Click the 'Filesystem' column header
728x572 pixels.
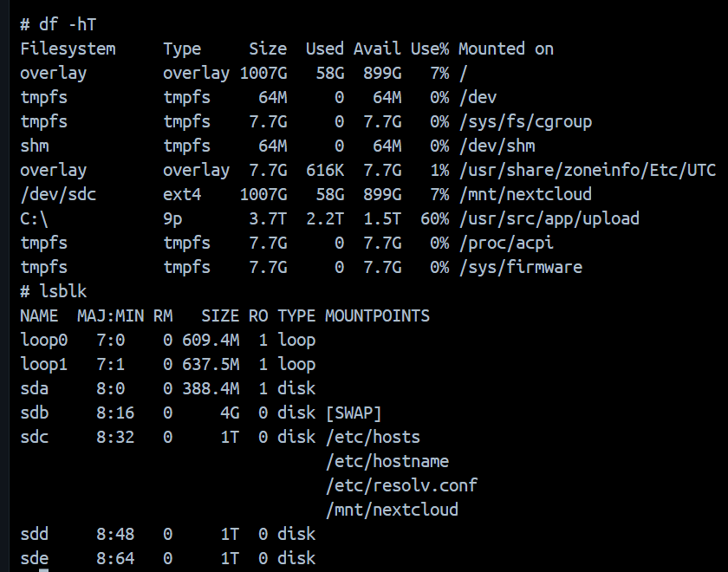pyautogui.click(x=68, y=49)
